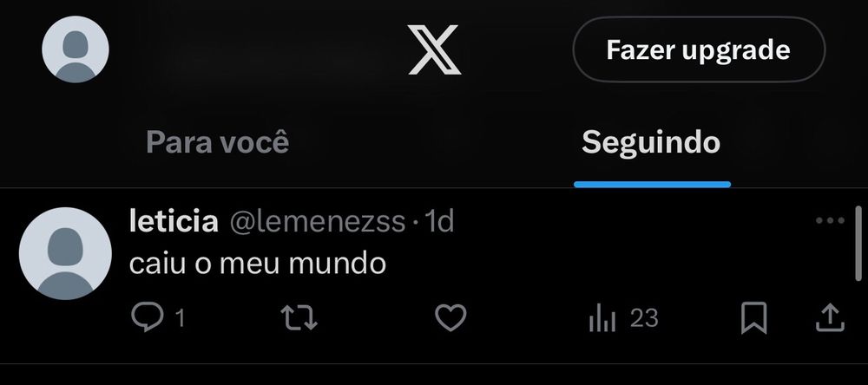Open the repost arrows menu
The width and height of the screenshot is (868, 385).
pyautogui.click(x=299, y=318)
